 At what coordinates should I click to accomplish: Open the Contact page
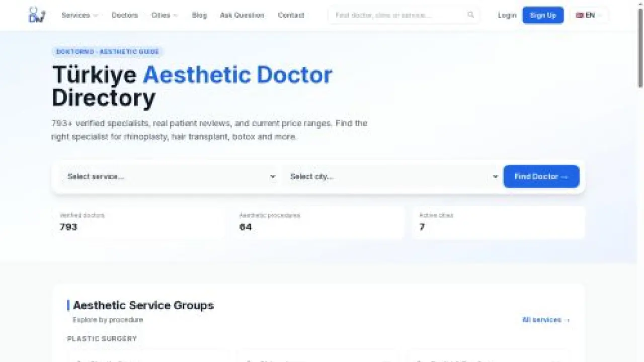(x=291, y=15)
